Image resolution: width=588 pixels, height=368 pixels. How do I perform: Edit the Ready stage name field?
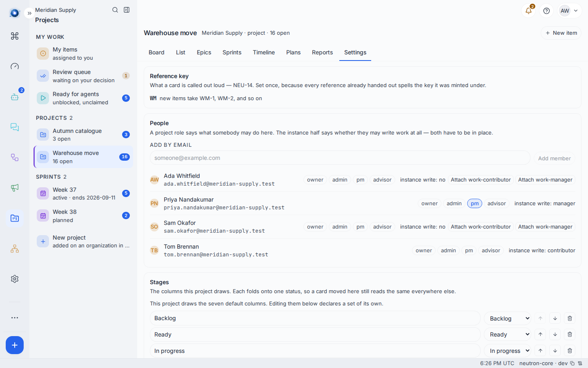point(315,334)
